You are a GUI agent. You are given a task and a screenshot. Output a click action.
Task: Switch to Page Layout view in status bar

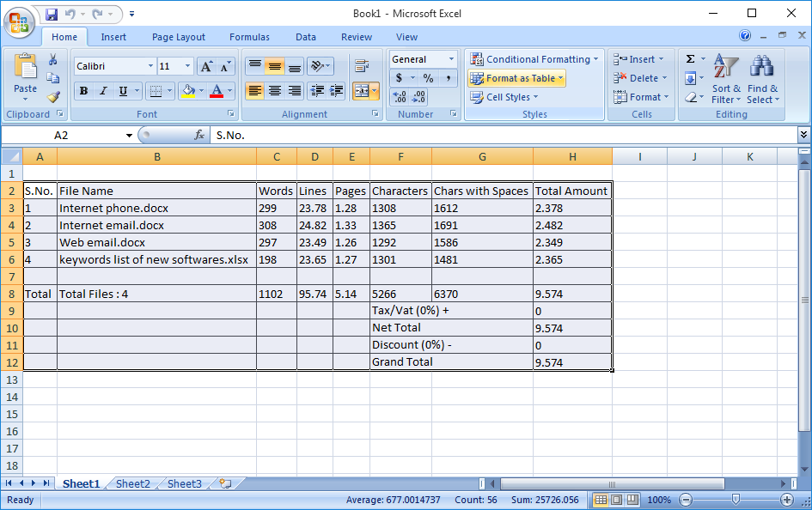[x=617, y=500]
